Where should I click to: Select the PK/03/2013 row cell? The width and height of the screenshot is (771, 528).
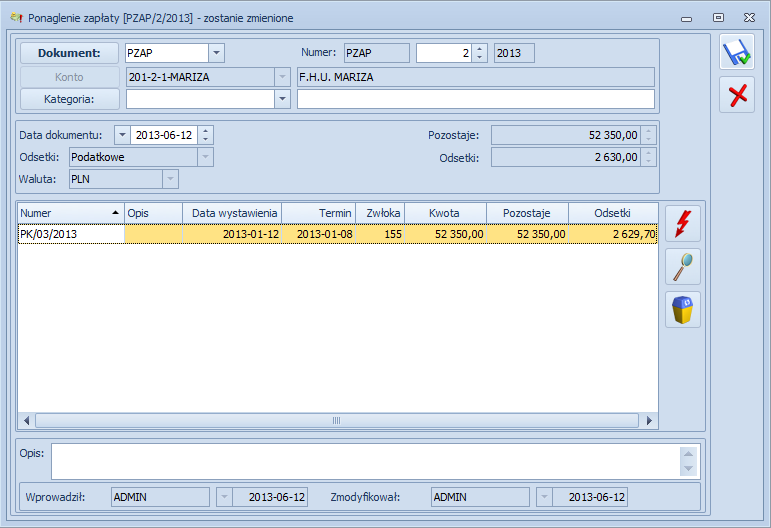tap(71, 234)
